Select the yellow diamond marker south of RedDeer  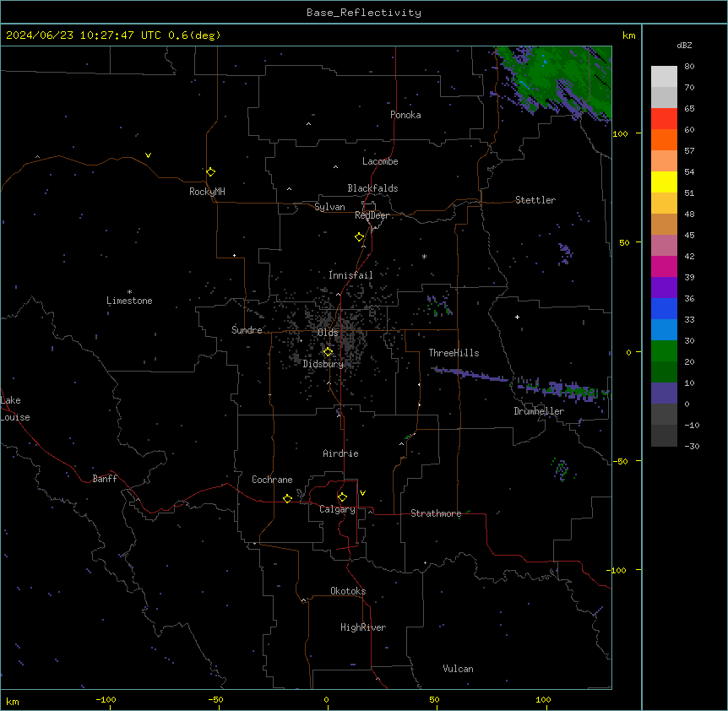pos(359,236)
